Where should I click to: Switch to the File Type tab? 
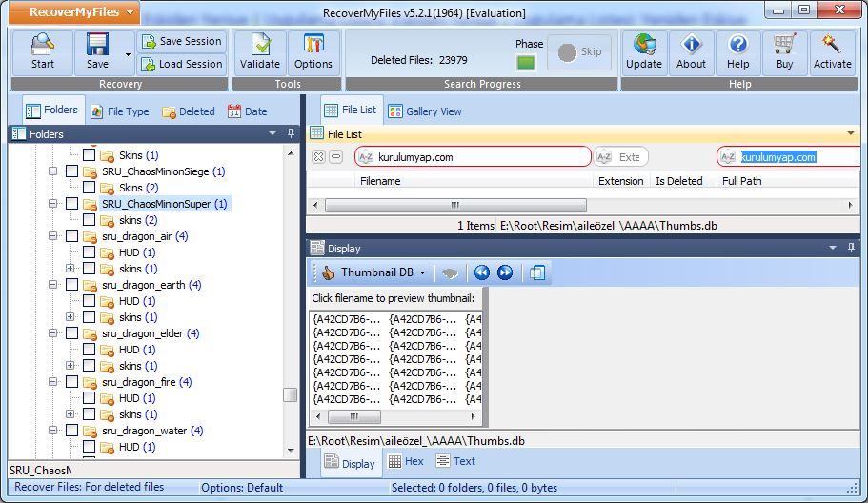click(120, 111)
